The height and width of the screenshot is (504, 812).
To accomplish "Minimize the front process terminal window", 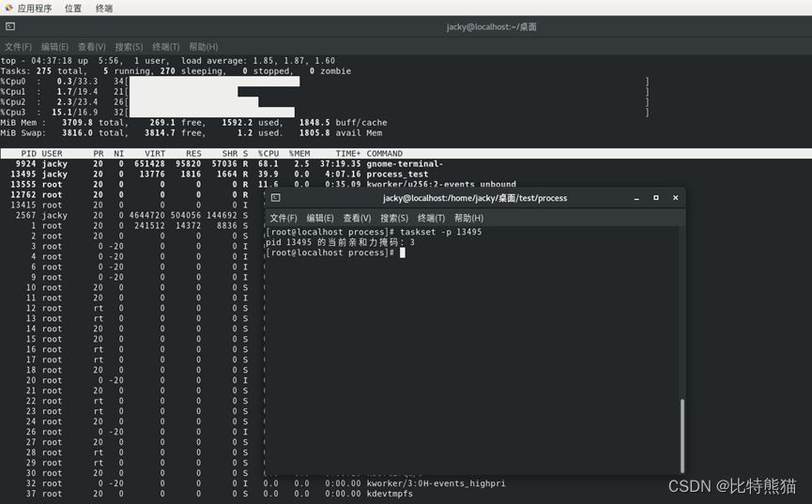I will tap(637, 198).
